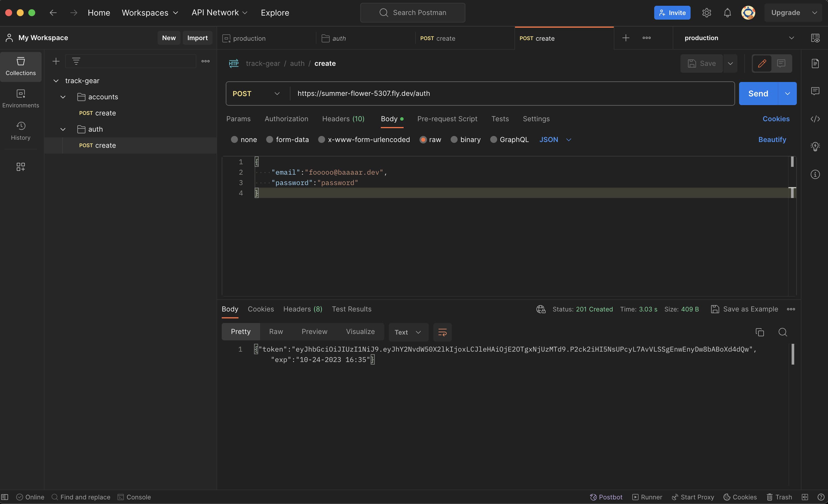Open the Cookies link beside Settings

pyautogui.click(x=776, y=119)
